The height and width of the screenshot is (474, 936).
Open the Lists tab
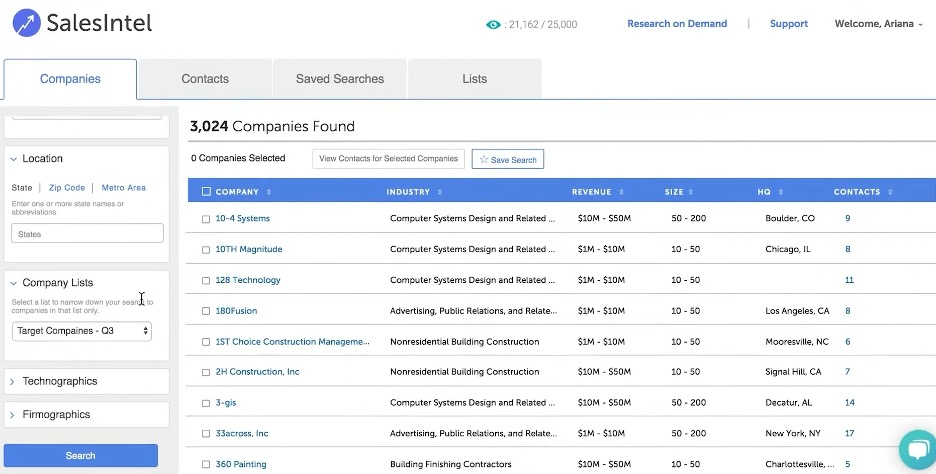[x=475, y=79]
